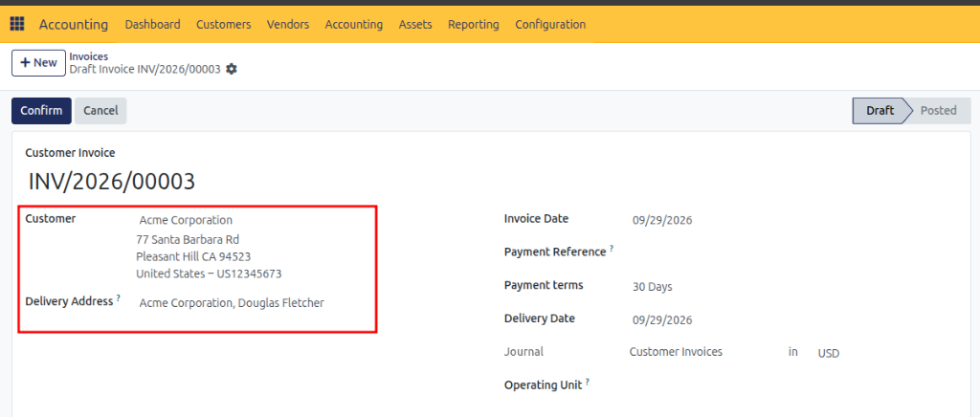Click the Delivery Address help question mark
The height and width of the screenshot is (417, 980).
click(118, 298)
